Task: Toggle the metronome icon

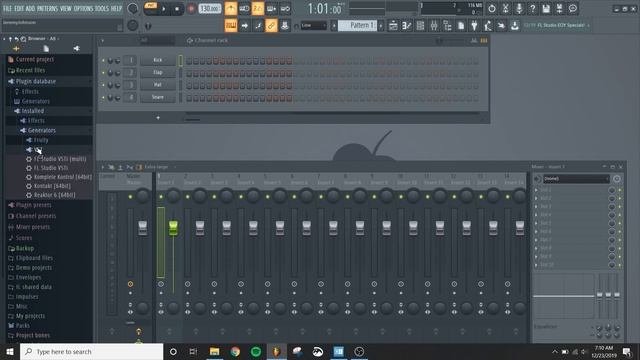Action: click(x=231, y=8)
